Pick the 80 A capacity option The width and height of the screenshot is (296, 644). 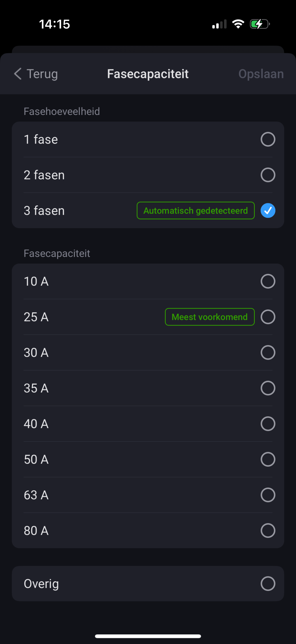tap(268, 531)
